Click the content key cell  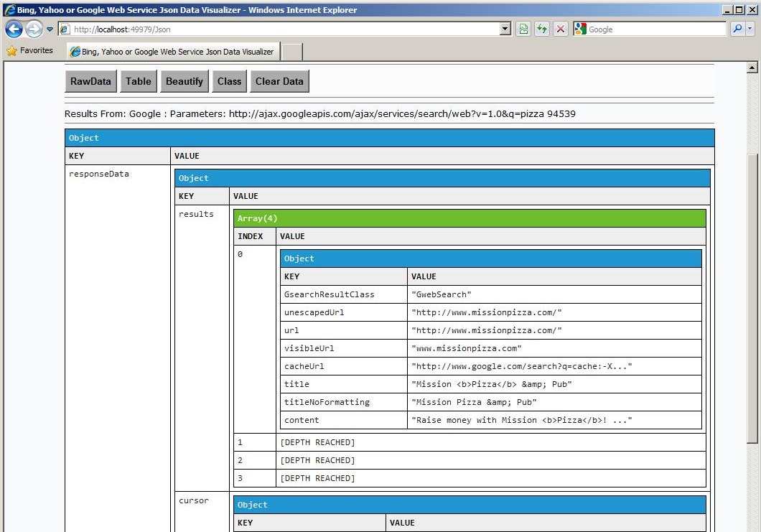pyautogui.click(x=344, y=420)
